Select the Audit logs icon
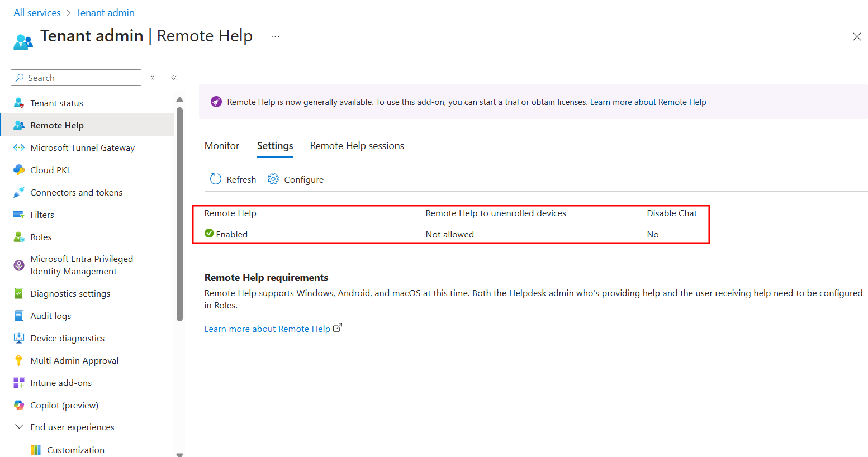 click(18, 316)
